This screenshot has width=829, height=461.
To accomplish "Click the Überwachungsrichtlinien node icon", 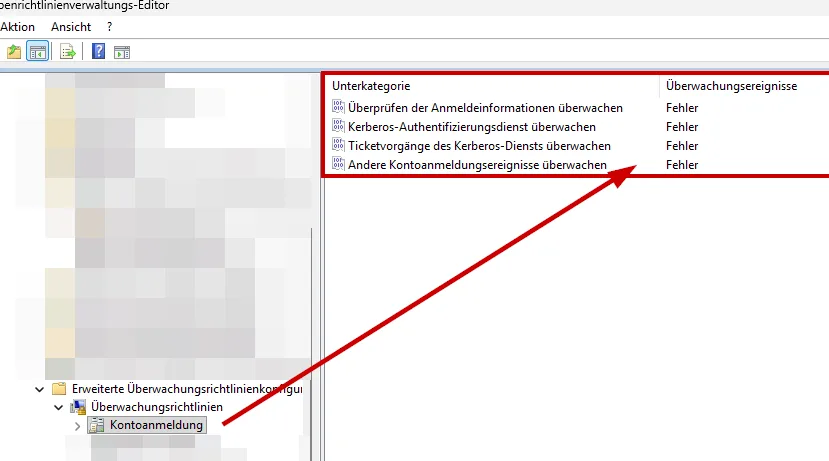I will click(x=78, y=407).
